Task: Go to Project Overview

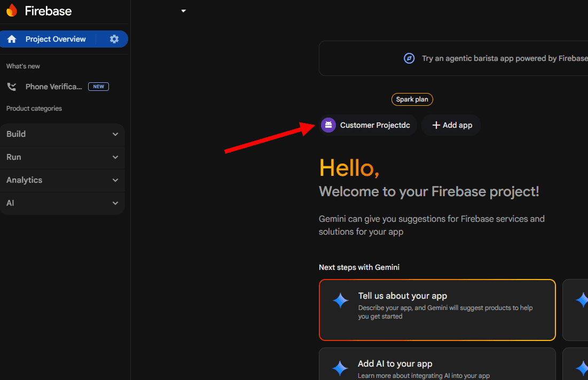Action: (56, 39)
